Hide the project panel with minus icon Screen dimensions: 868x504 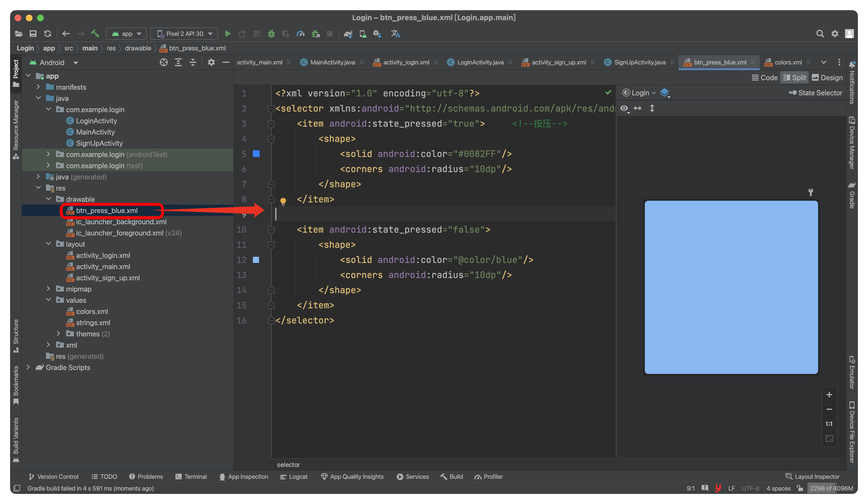[226, 62]
